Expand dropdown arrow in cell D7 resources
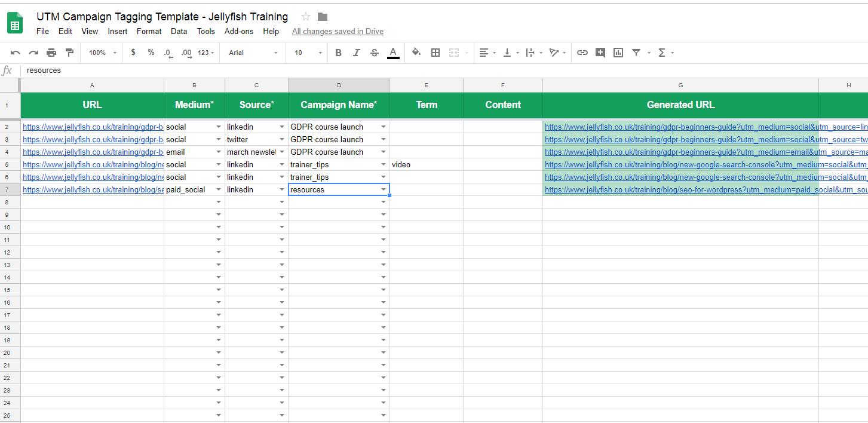The height and width of the screenshot is (423, 868). point(384,189)
